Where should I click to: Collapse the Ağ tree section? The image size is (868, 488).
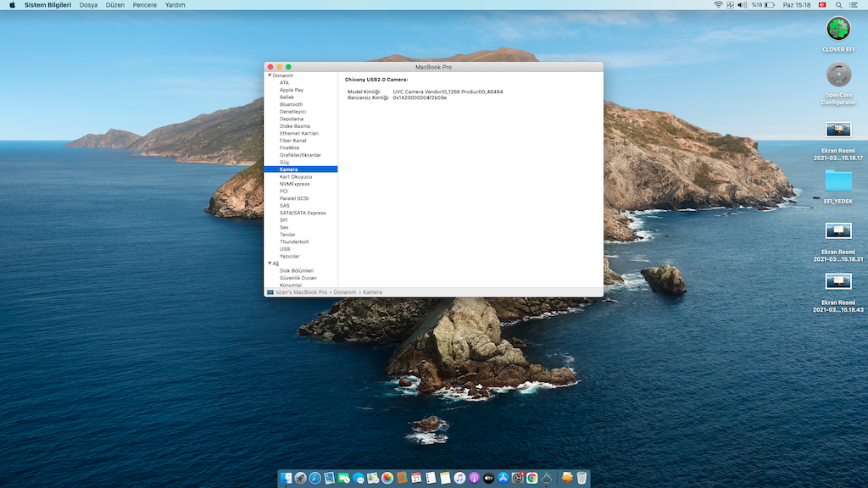tap(270, 263)
